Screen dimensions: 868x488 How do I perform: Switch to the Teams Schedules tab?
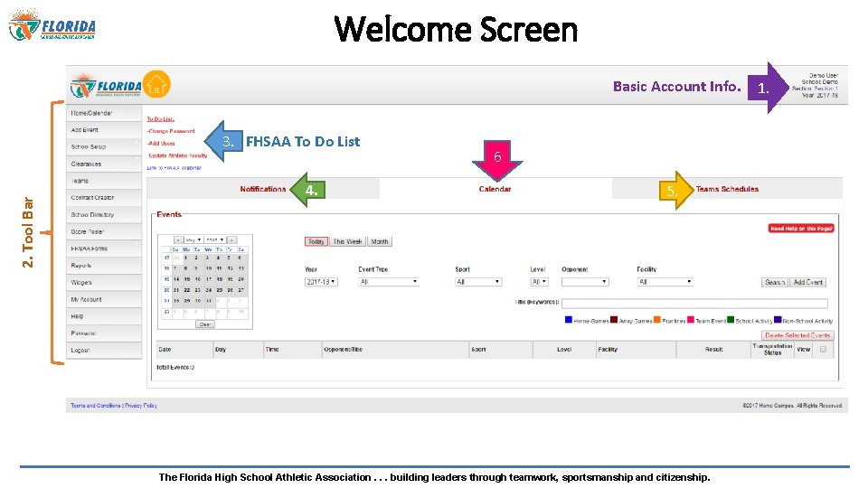click(727, 189)
